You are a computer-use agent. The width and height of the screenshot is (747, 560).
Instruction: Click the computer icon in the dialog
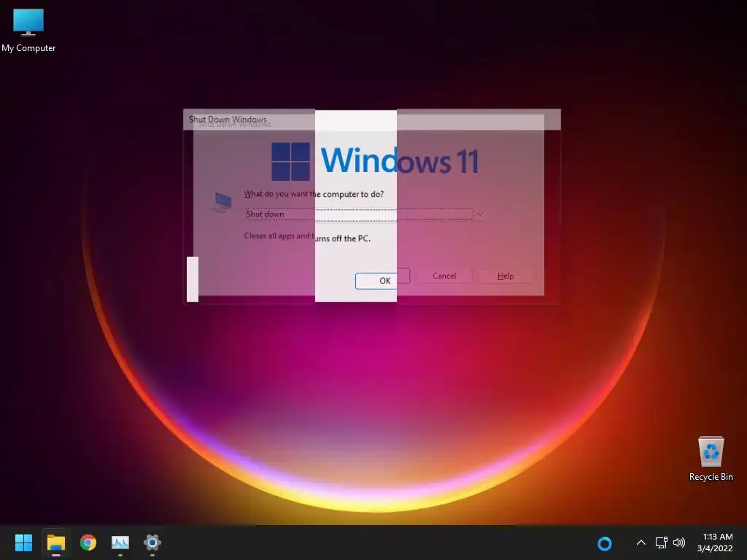[222, 202]
